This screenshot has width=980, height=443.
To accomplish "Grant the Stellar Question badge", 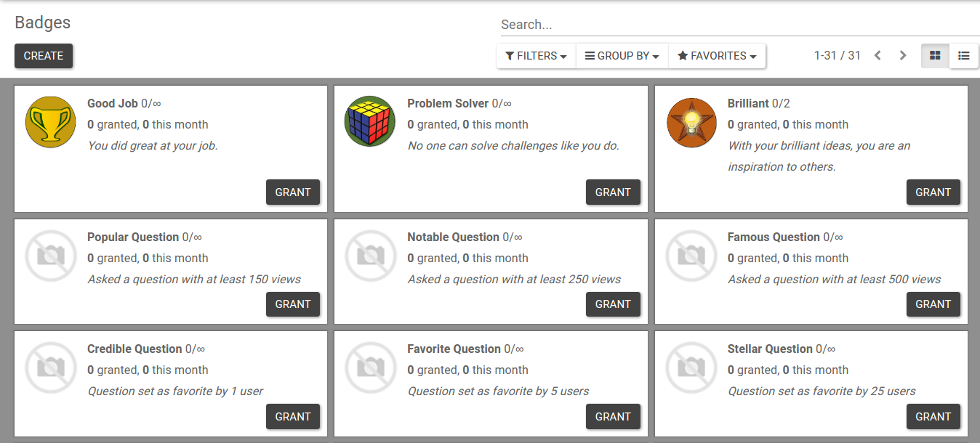I will (933, 417).
